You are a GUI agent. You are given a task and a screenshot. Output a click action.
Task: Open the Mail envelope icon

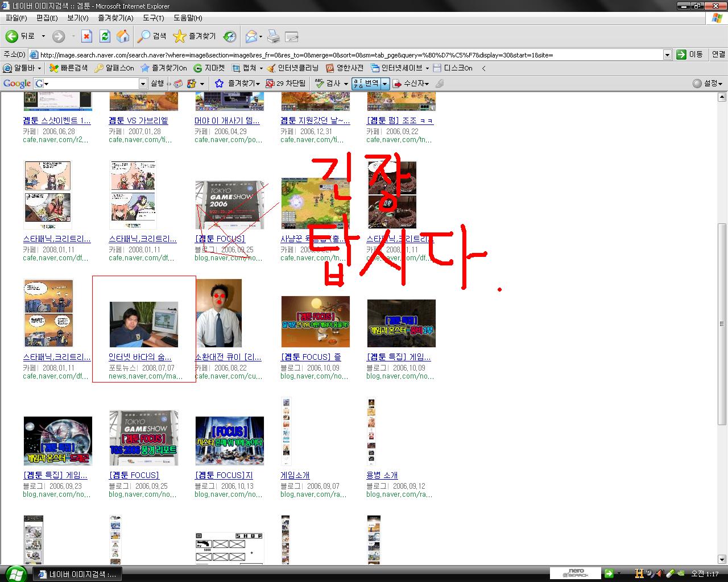point(251,36)
